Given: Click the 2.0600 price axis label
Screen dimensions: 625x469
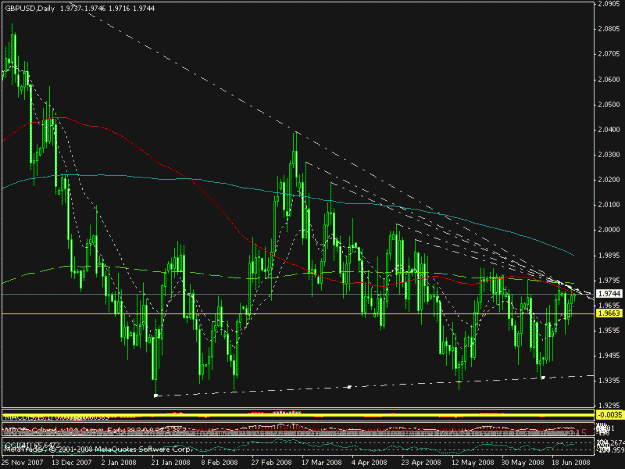Looking at the screenshot, I should click(x=610, y=79).
